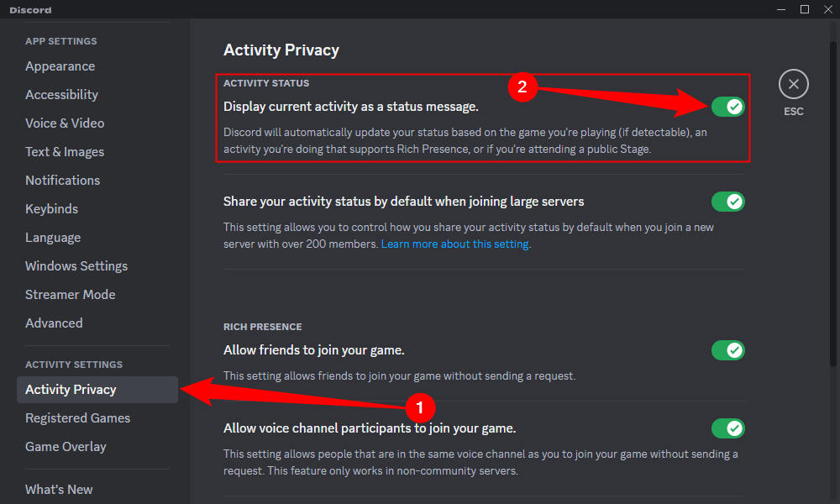Select Voice & Video in sidebar

pos(65,123)
